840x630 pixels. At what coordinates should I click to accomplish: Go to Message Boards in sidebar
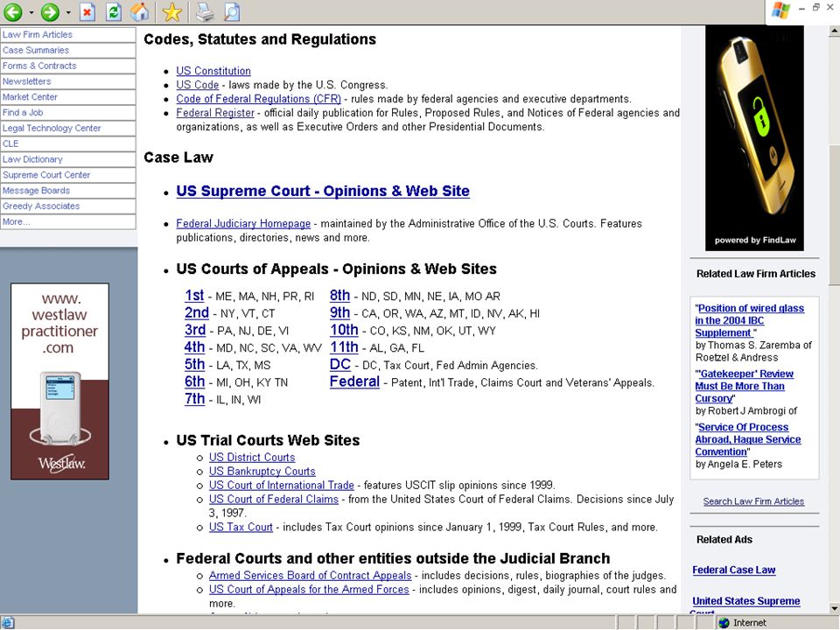click(x=67, y=190)
